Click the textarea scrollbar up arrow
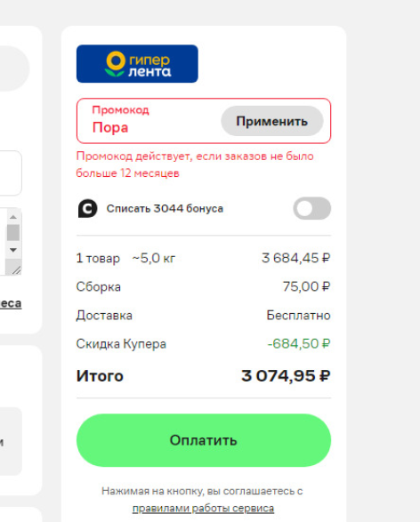 [x=13, y=217]
